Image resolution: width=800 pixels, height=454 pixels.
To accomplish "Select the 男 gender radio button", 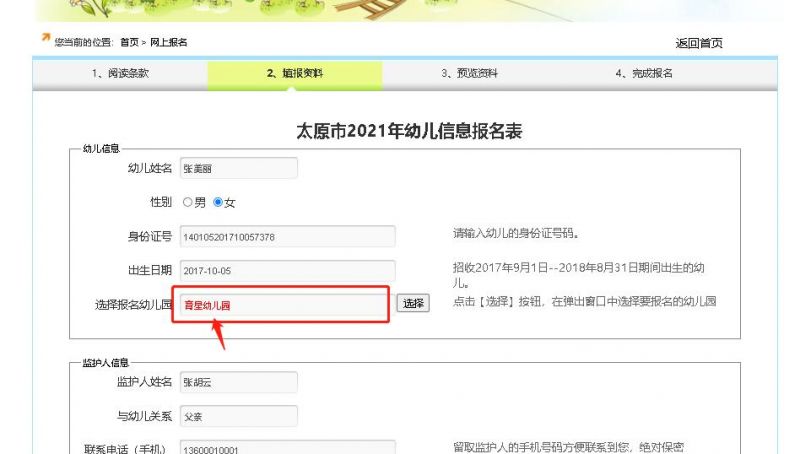I will (187, 202).
